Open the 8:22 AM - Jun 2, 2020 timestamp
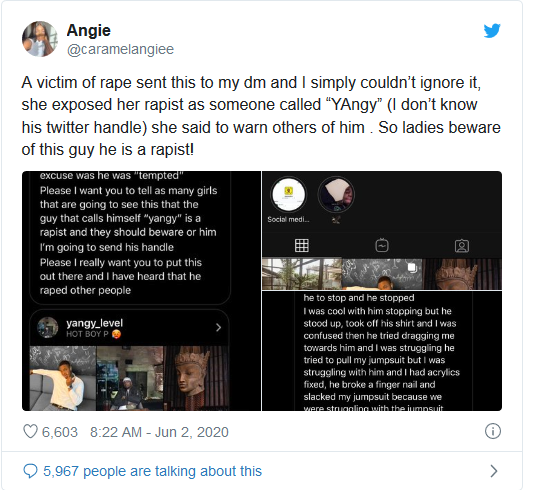The height and width of the screenshot is (490, 550). [x=159, y=432]
